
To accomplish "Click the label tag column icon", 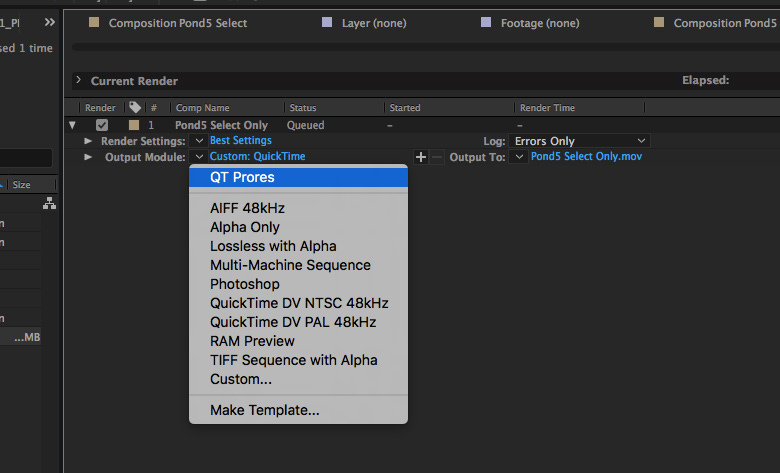I will coord(134,107).
